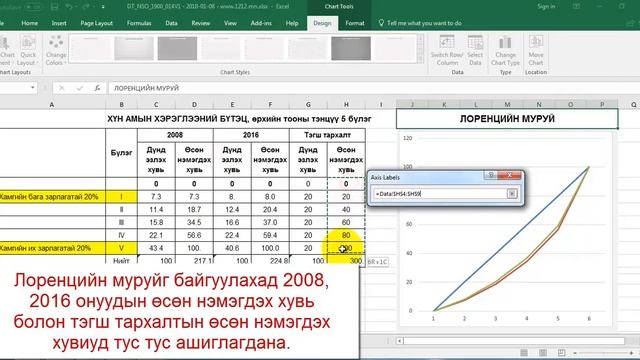Click the formula bar Enter checkmark icon
Viewport: 640px width, 360px height.
79,88
